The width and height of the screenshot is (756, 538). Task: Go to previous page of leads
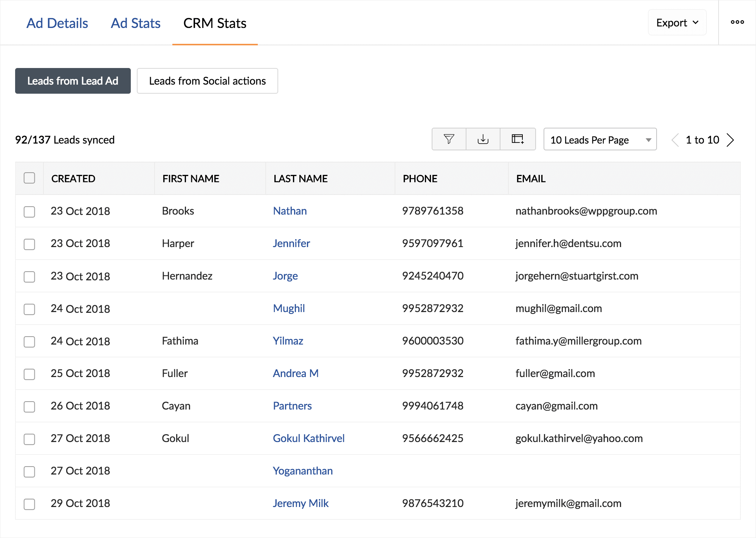675,140
